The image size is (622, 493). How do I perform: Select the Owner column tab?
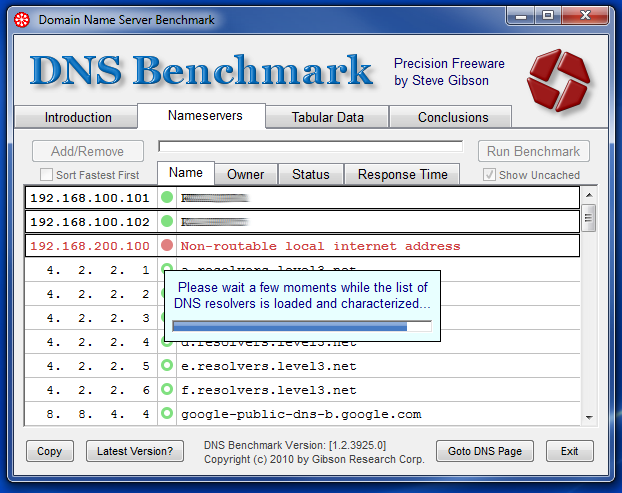point(246,175)
